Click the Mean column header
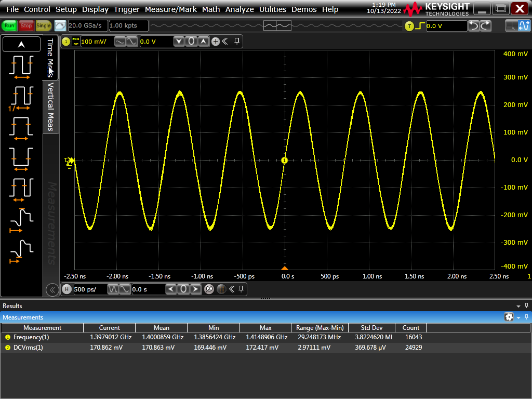This screenshot has width=532, height=399. 161,328
